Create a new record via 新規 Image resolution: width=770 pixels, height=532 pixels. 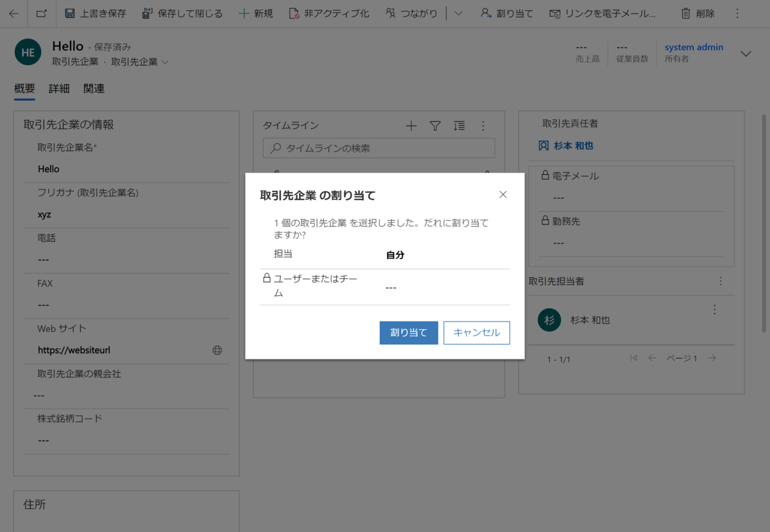point(255,13)
